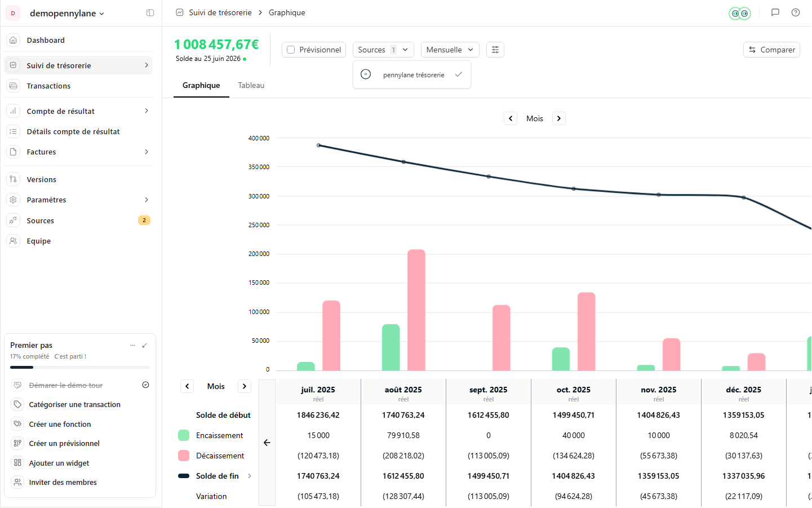812x508 pixels.
Task: Click the Dashboard home icon
Action: pos(14,40)
